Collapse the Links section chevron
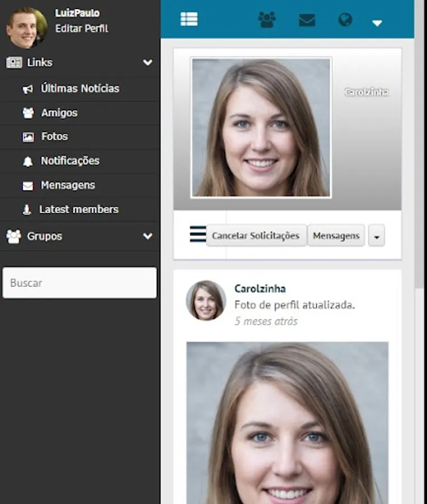Image resolution: width=427 pixels, height=504 pixels. coord(148,62)
